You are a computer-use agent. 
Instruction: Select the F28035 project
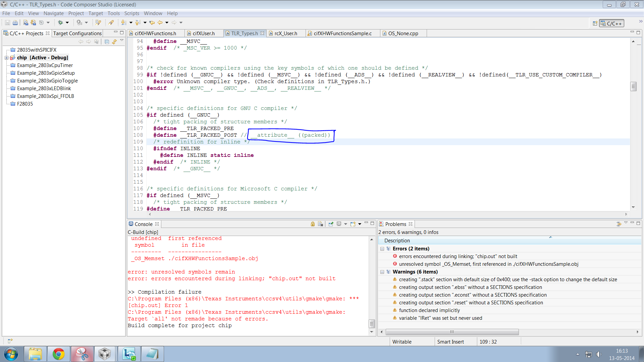click(25, 104)
